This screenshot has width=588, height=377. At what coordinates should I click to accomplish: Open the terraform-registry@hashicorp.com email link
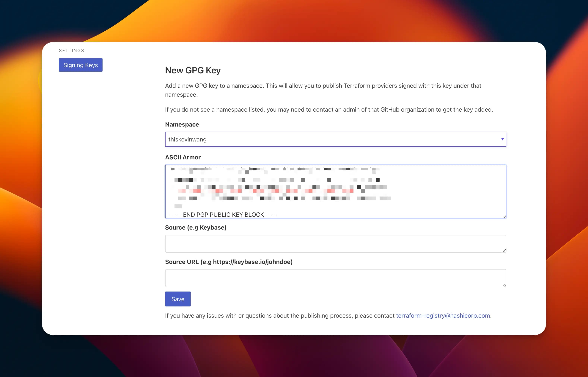coord(443,316)
